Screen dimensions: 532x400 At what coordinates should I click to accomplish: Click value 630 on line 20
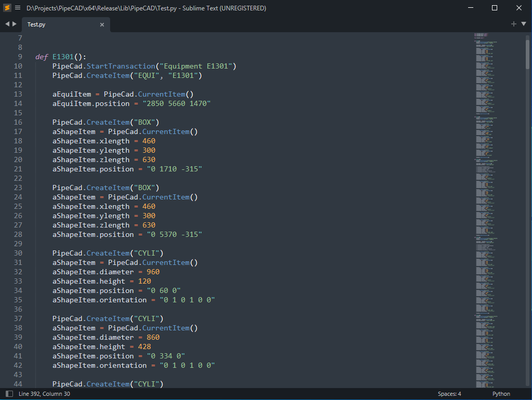coord(149,159)
